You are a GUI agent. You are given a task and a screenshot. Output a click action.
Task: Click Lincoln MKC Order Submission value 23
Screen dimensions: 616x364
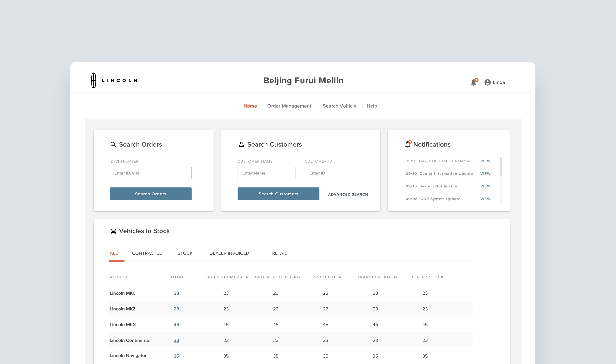coord(226,293)
